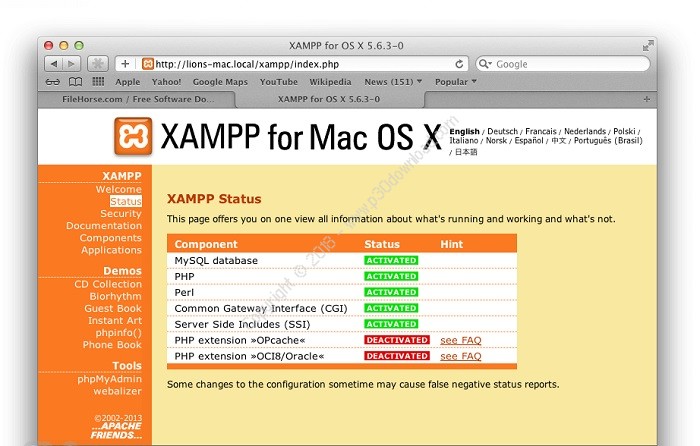Click the Server Side Includes (SSI) row
The image size is (700, 446).
pos(342,325)
